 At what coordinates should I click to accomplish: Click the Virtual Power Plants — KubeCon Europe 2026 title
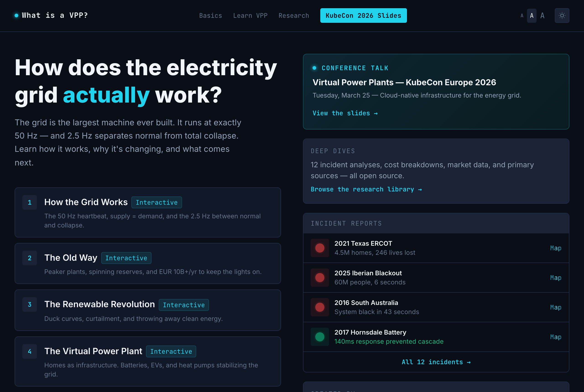[404, 82]
